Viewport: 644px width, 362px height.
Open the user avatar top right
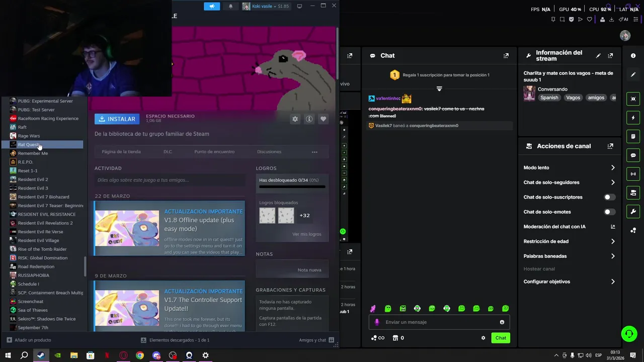point(625,36)
